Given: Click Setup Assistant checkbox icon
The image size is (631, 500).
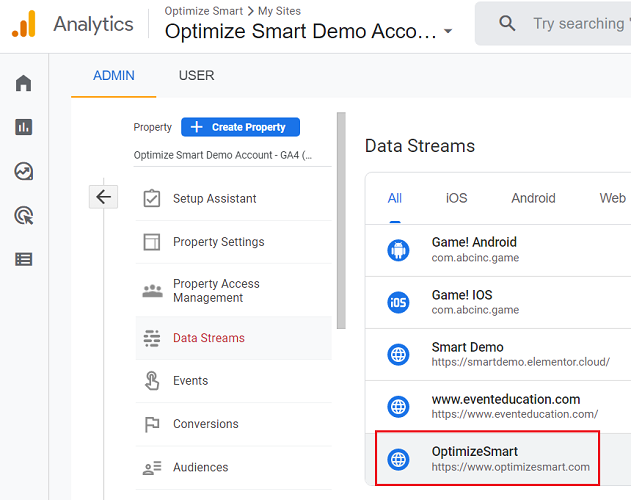Looking at the screenshot, I should pyautogui.click(x=152, y=198).
